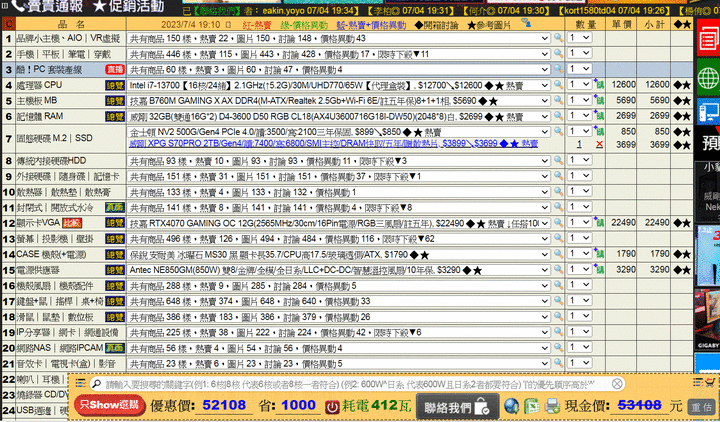Click magnifier icon in 記憶體 RAM row
Viewport: 720px width, 422px height.
point(558,116)
